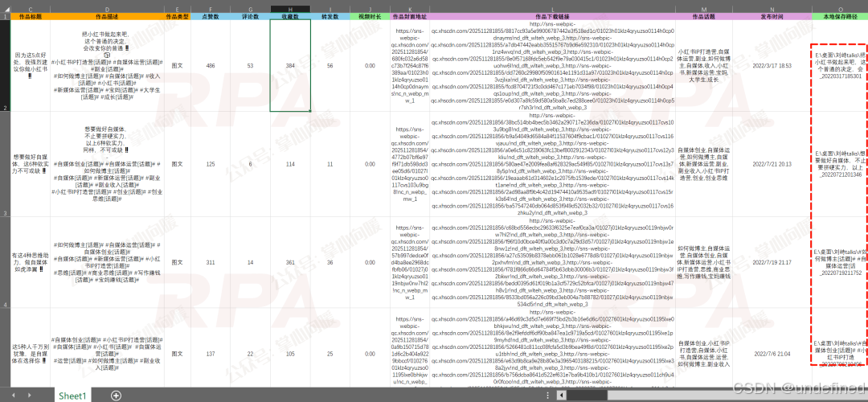868x402 pixels.
Task: Select the favorites cell showing 361
Action: [x=290, y=262]
